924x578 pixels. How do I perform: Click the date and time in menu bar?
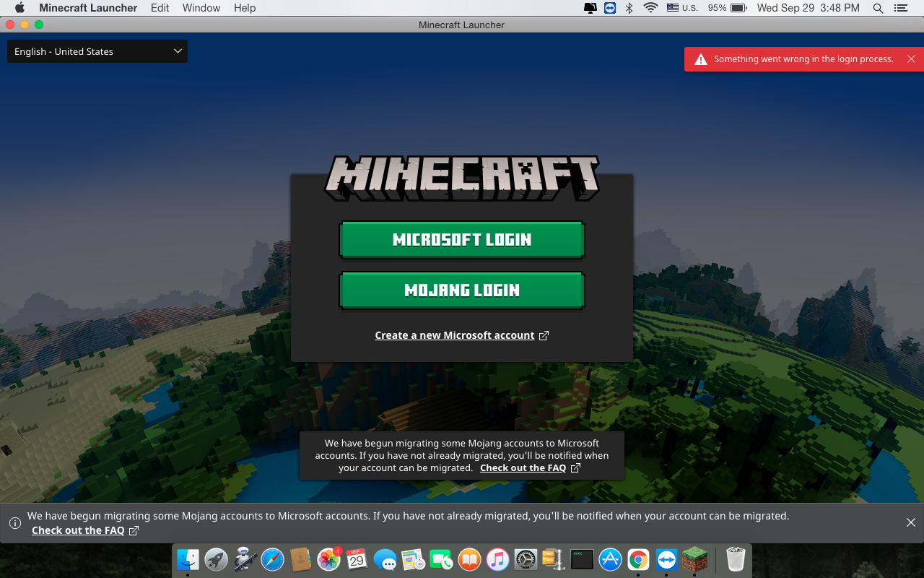[x=808, y=8]
